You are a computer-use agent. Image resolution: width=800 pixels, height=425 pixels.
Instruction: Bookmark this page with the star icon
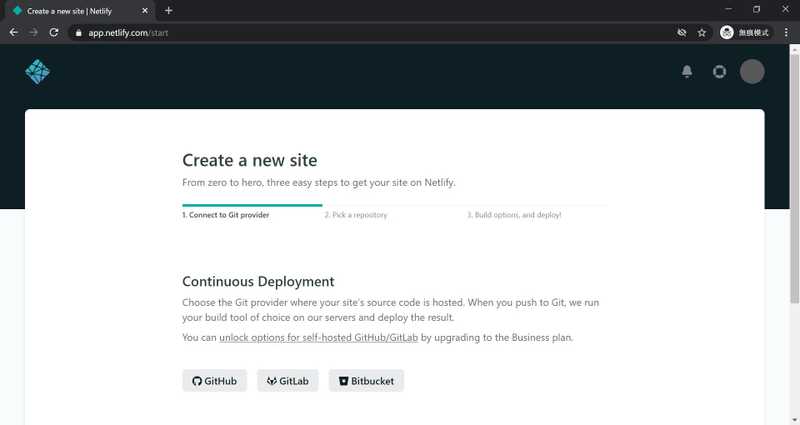(x=702, y=33)
